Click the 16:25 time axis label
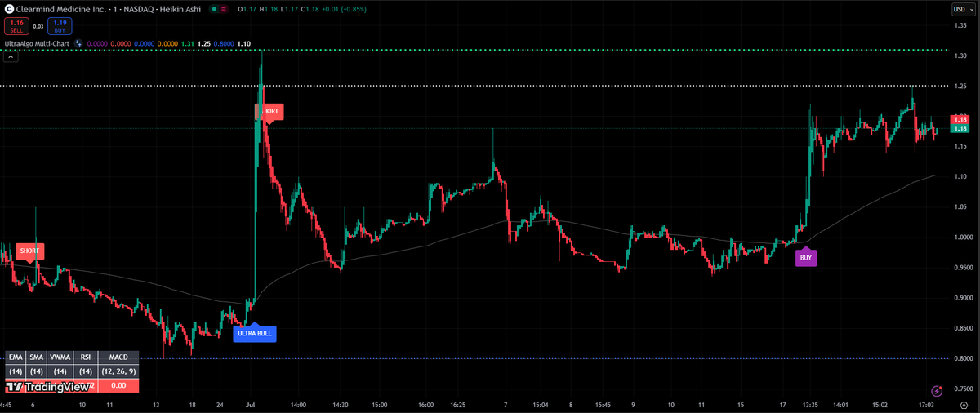The height and width of the screenshot is (413, 980). tap(459, 404)
